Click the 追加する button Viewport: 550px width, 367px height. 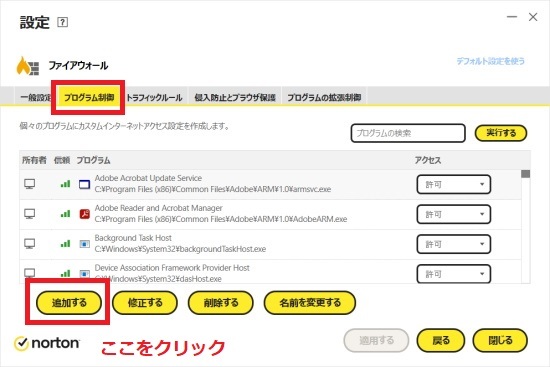coord(69,302)
